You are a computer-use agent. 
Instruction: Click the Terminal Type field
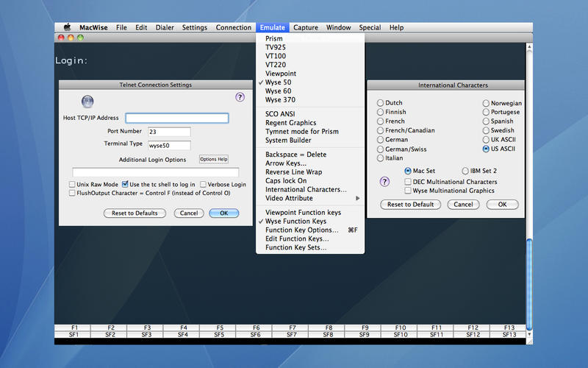click(169, 145)
